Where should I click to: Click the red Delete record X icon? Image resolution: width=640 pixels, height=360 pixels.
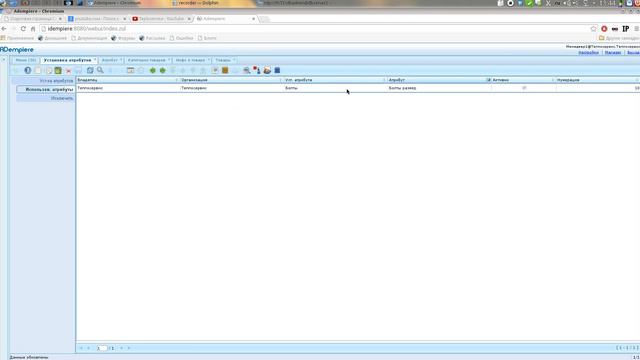[x=68, y=71]
